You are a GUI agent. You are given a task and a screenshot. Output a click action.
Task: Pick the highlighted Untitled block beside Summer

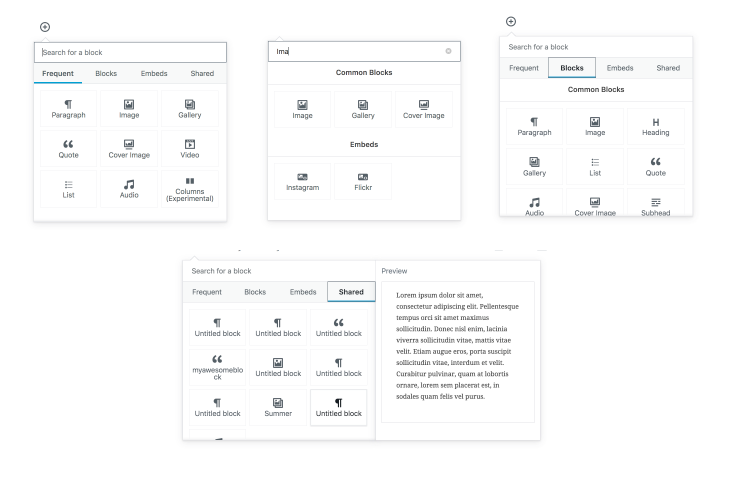pyautogui.click(x=338, y=408)
